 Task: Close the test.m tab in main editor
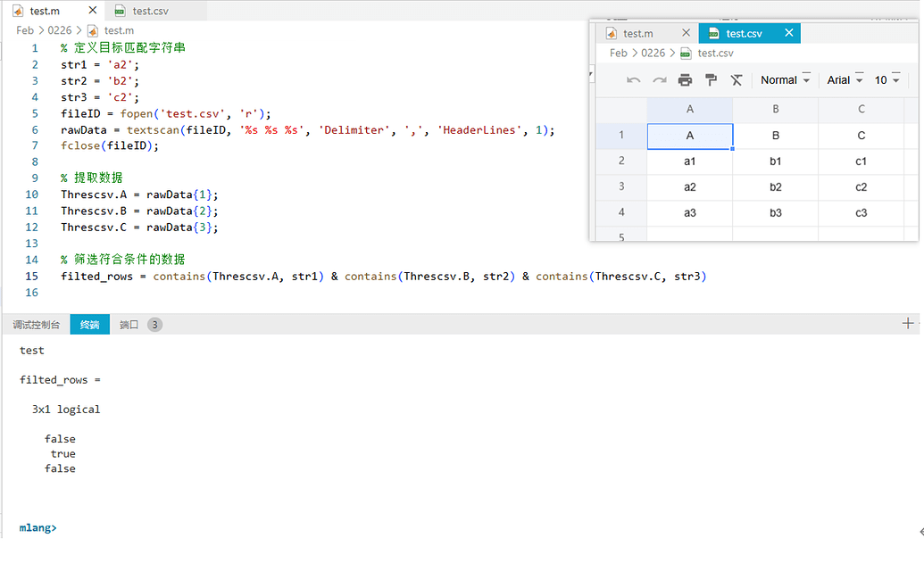[93, 10]
